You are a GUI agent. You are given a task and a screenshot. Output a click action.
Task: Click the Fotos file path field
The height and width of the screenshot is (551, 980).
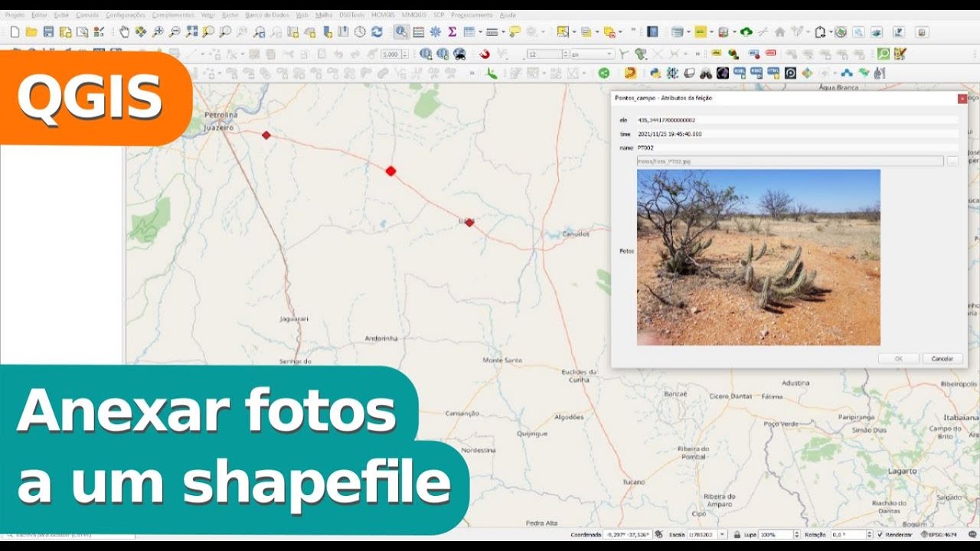tap(790, 161)
